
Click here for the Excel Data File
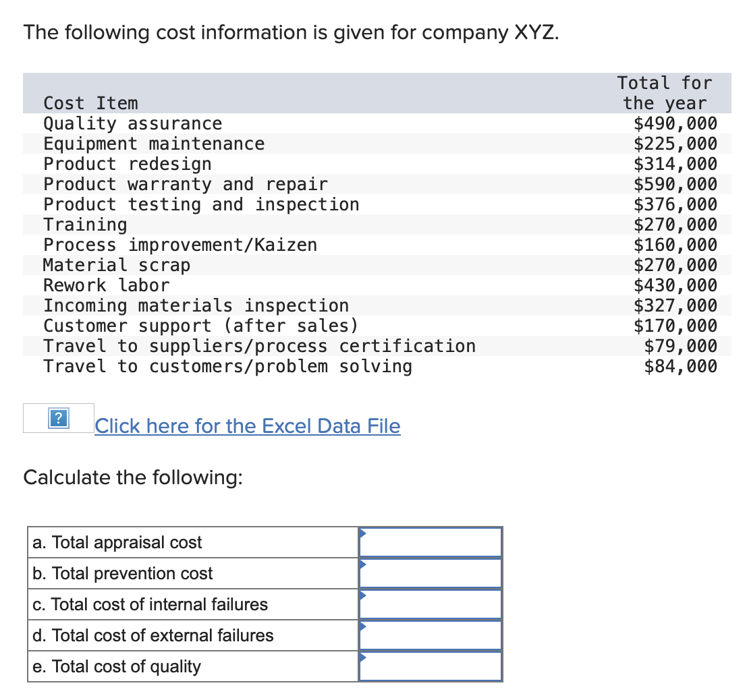247,426
